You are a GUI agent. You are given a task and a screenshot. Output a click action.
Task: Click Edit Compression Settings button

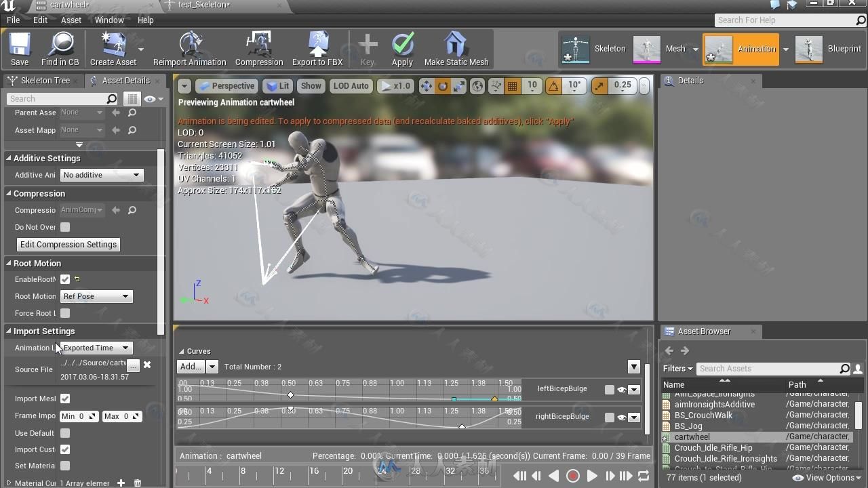68,245
